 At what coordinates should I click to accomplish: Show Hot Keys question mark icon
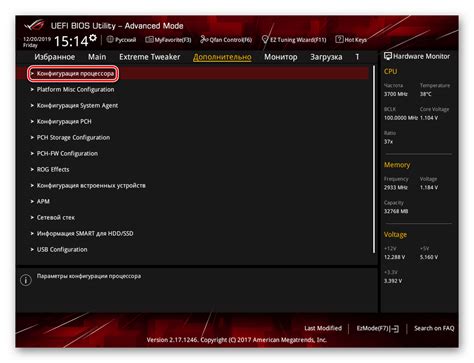(339, 39)
